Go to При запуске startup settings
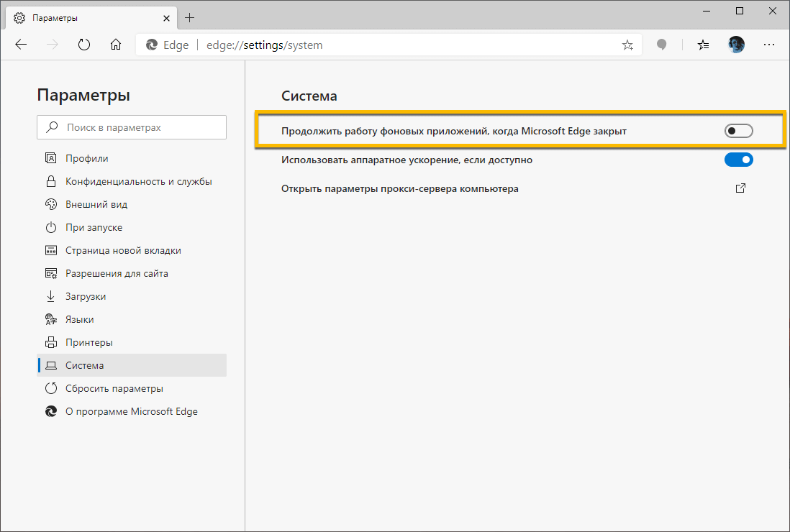The height and width of the screenshot is (532, 790). [x=101, y=227]
